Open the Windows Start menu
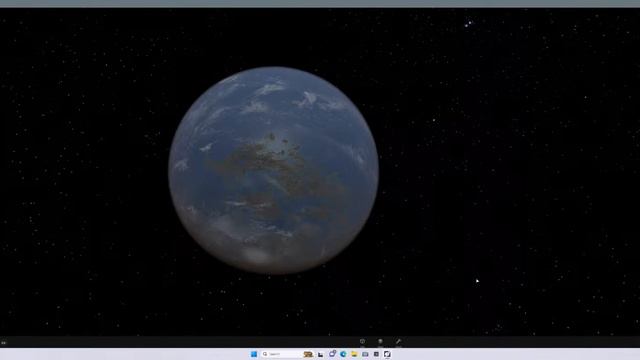 click(254, 354)
